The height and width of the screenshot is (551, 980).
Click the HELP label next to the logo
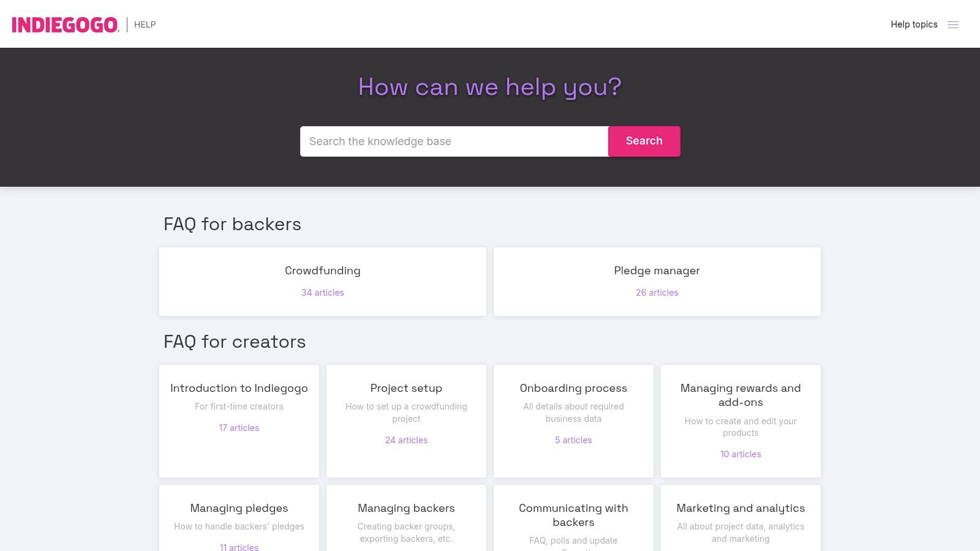click(145, 24)
